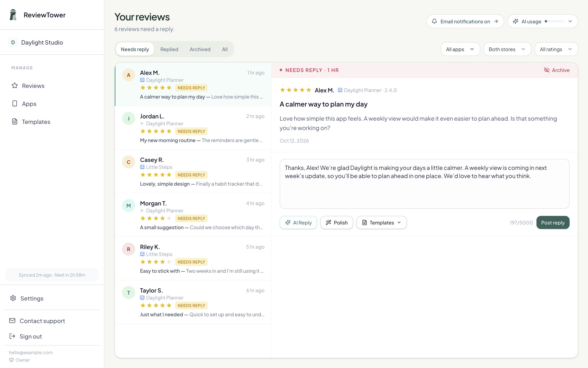Click the 'A small suggestion' review preview

pos(202,227)
